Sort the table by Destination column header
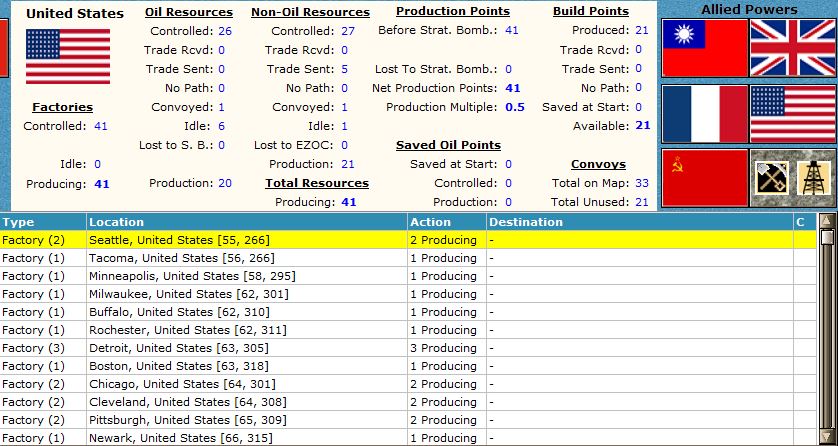This screenshot has height=446, width=838. click(x=640, y=222)
